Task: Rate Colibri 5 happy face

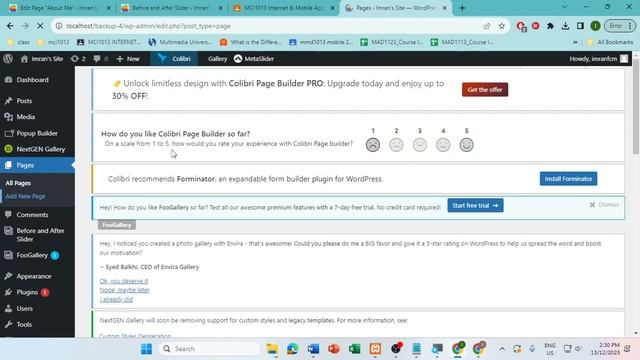Action: click(467, 144)
